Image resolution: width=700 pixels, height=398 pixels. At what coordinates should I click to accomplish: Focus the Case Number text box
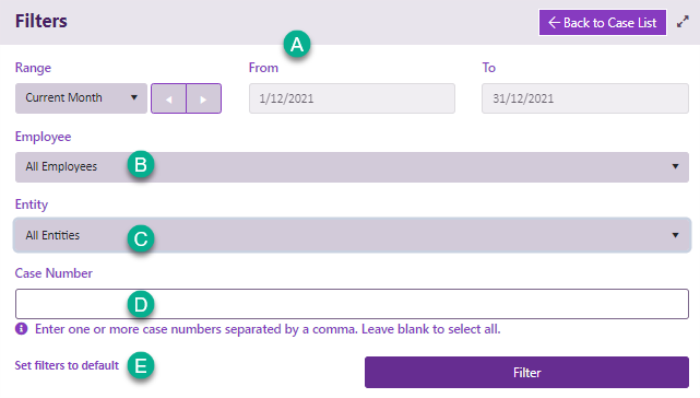pyautogui.click(x=352, y=304)
